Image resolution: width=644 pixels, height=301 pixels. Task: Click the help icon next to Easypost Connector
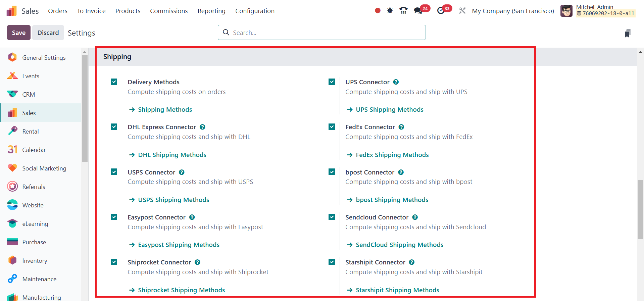[192, 217]
